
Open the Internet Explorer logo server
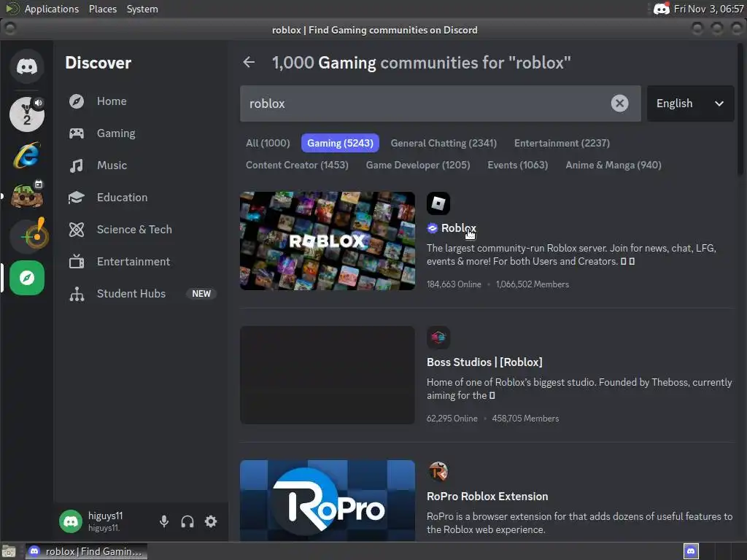point(27,155)
